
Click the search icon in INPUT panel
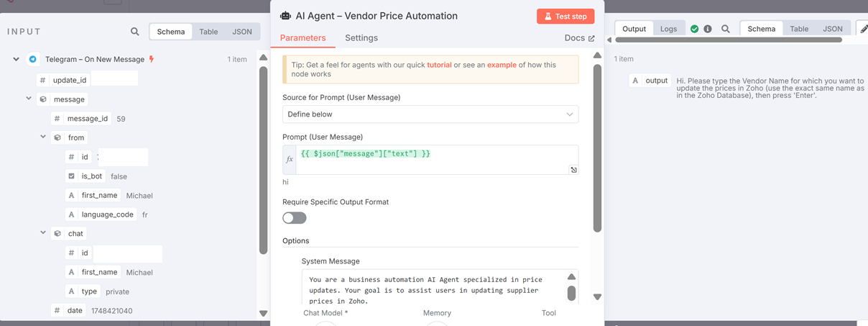tap(135, 32)
